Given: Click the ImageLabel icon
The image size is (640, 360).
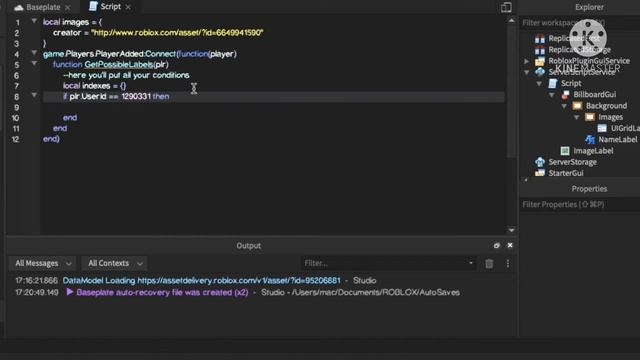Looking at the screenshot, I should 565,151.
